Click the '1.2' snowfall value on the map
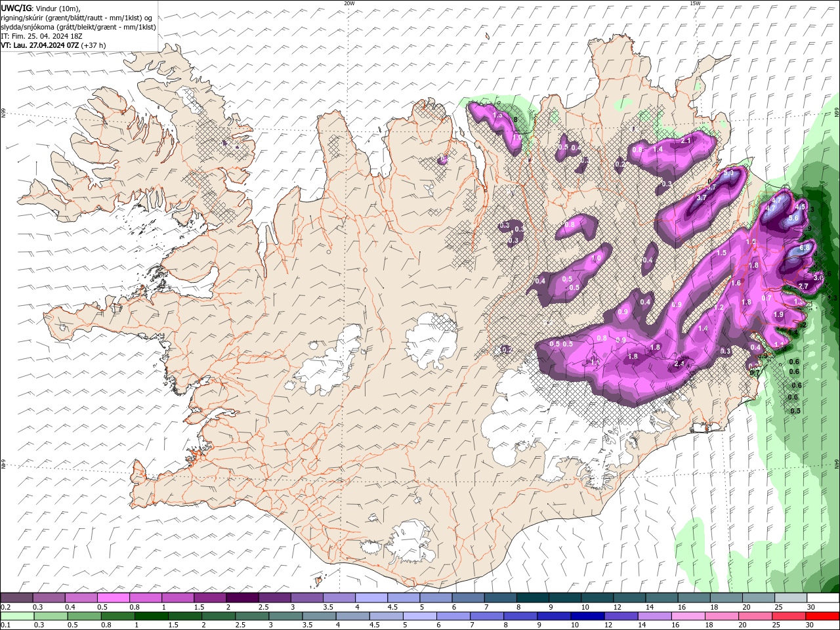840x630 pixels. click(719, 307)
